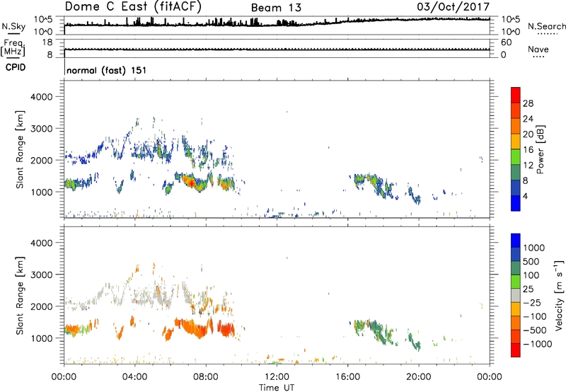The image size is (566, 392).
Task: Click the red bottom segment of the velocity color bar
Action: 516,350
